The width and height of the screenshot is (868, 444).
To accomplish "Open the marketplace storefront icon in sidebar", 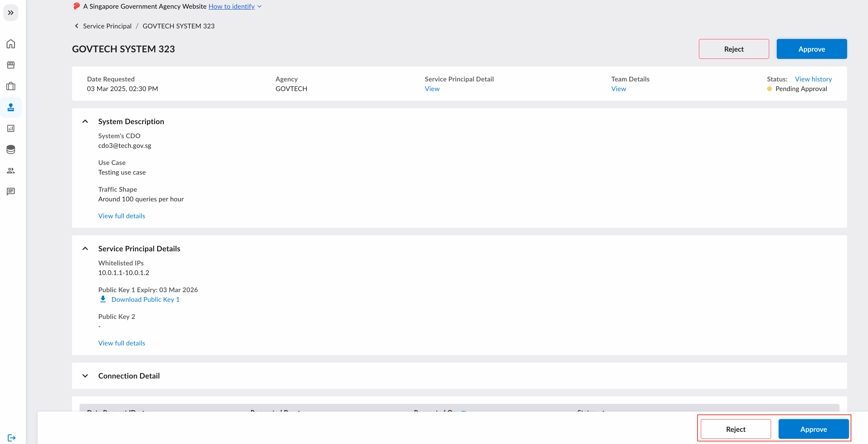I will tap(11, 65).
